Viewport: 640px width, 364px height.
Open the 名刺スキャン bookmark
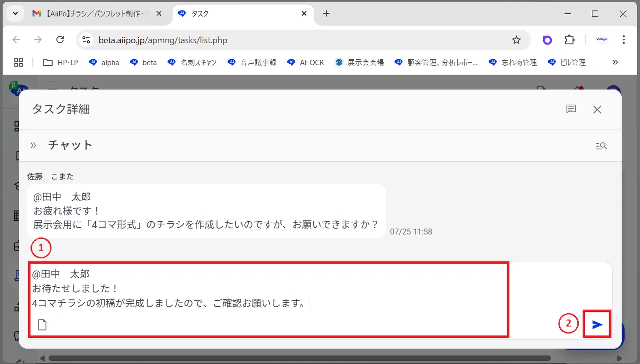point(192,62)
